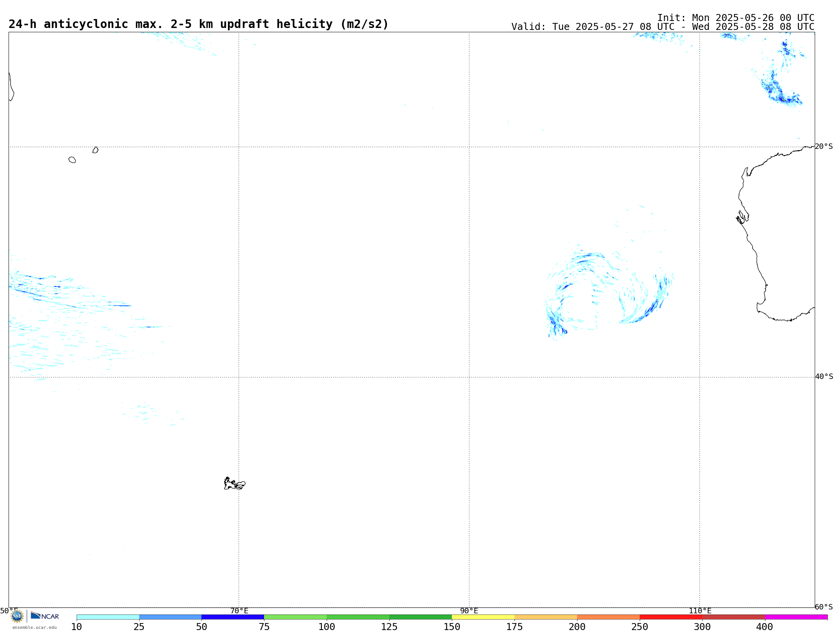Click the "90°E" longitude label
Screen dimensions: 840x632
click(469, 611)
